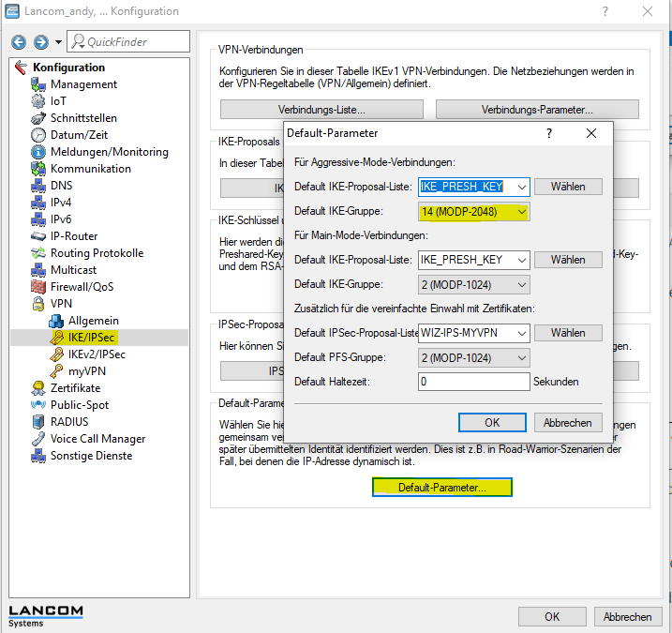The height and width of the screenshot is (633, 672).
Task: Click the forward navigation arrow icon
Action: click(40, 42)
